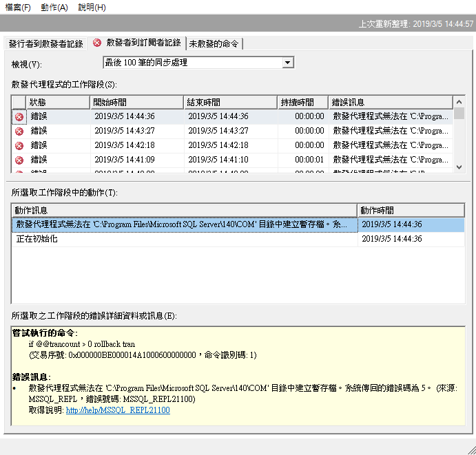This screenshot has height=455, width=476.
Task: Open the 檢視 dropdown list
Action: [288, 63]
